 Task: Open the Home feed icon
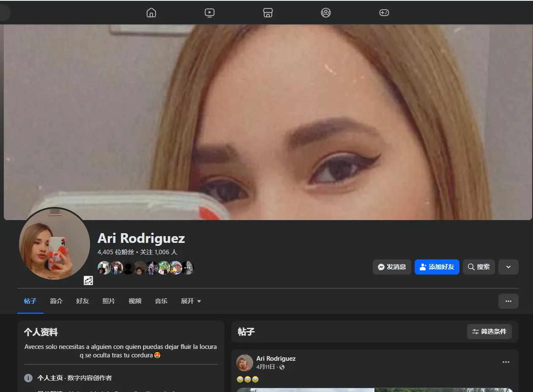151,13
